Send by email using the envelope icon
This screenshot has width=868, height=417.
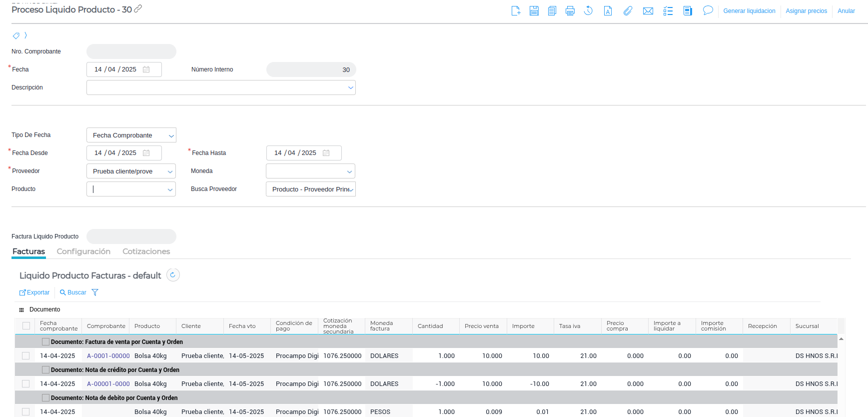[x=648, y=11]
